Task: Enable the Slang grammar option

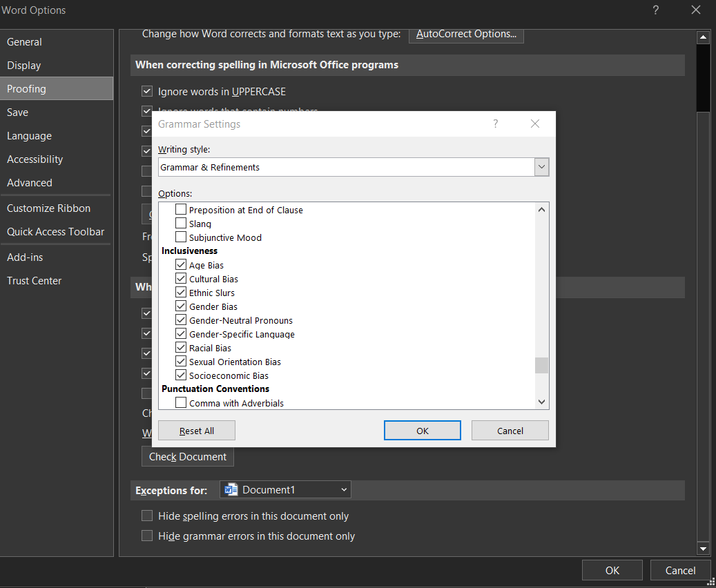Action: click(x=181, y=223)
